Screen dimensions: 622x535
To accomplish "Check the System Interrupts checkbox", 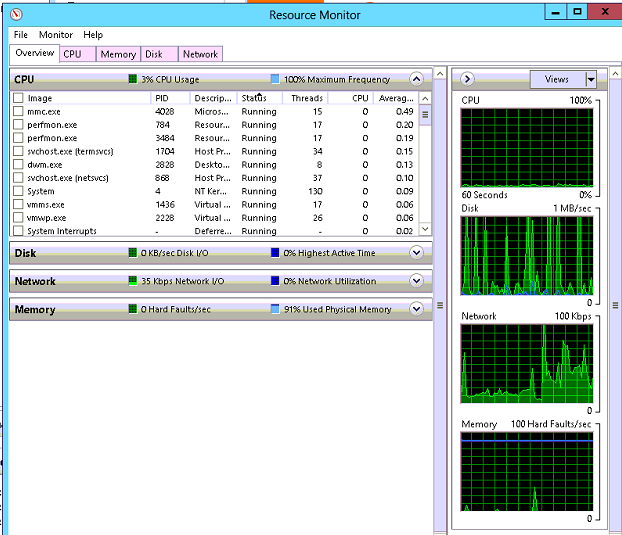I will click(x=18, y=231).
